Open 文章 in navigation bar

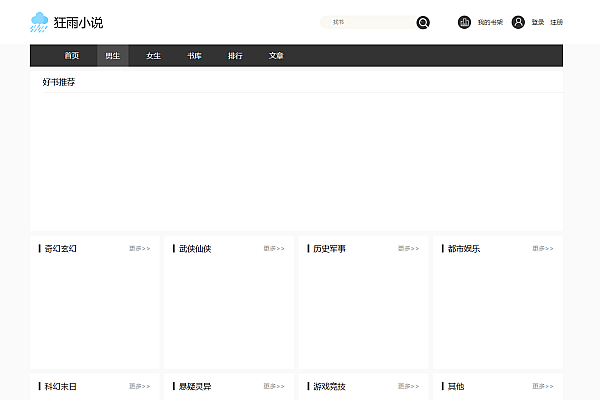click(276, 56)
